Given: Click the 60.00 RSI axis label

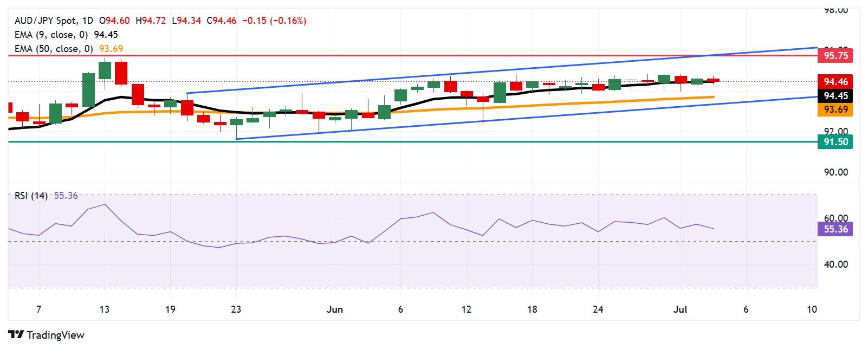Looking at the screenshot, I should pos(836,218).
